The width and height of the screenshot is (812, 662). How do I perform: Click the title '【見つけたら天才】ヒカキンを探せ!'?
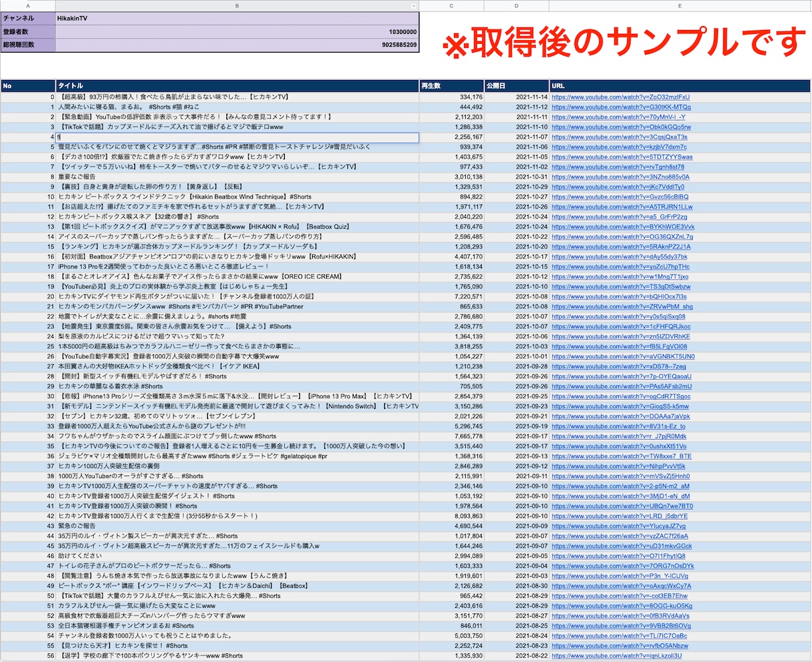coord(123,646)
